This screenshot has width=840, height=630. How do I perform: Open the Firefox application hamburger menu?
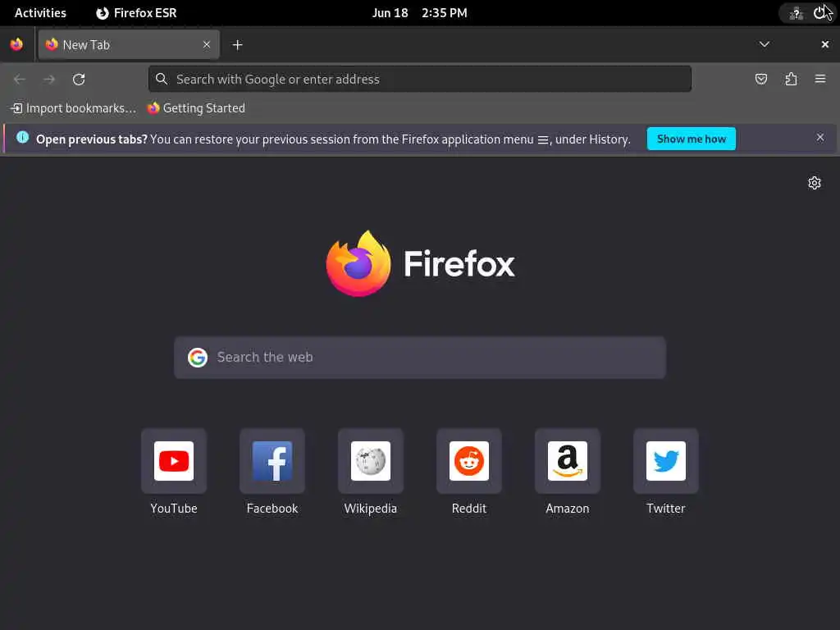point(820,80)
